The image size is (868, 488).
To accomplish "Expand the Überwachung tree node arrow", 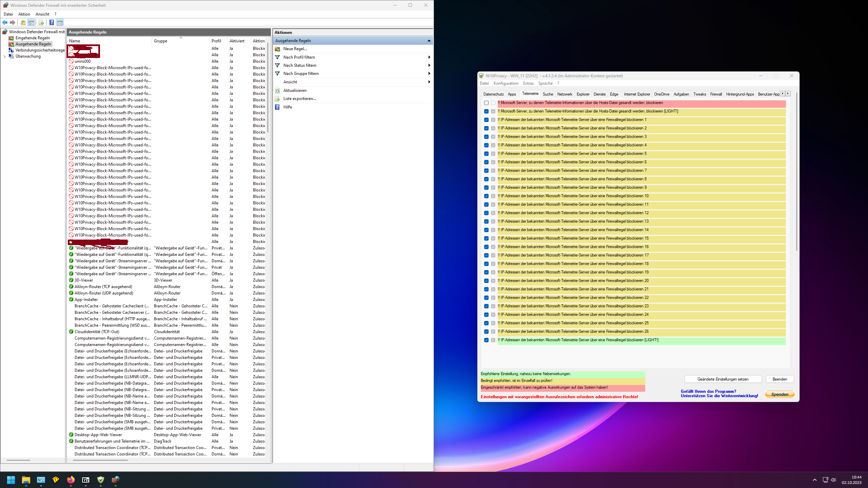I will 4,57.
